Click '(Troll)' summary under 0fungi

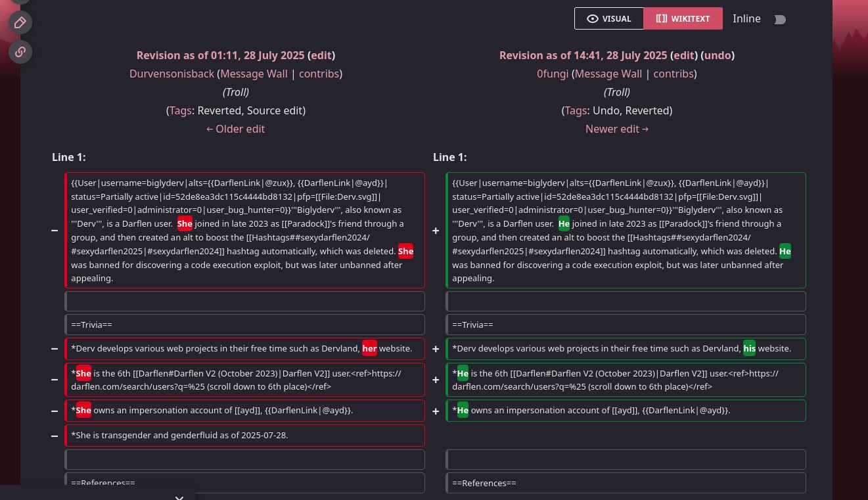[617, 92]
